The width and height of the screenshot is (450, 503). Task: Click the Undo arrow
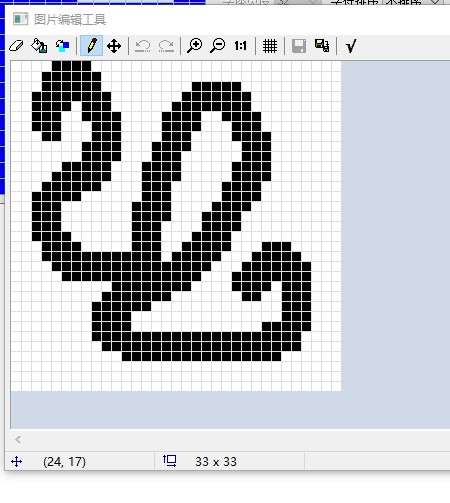coord(143,46)
